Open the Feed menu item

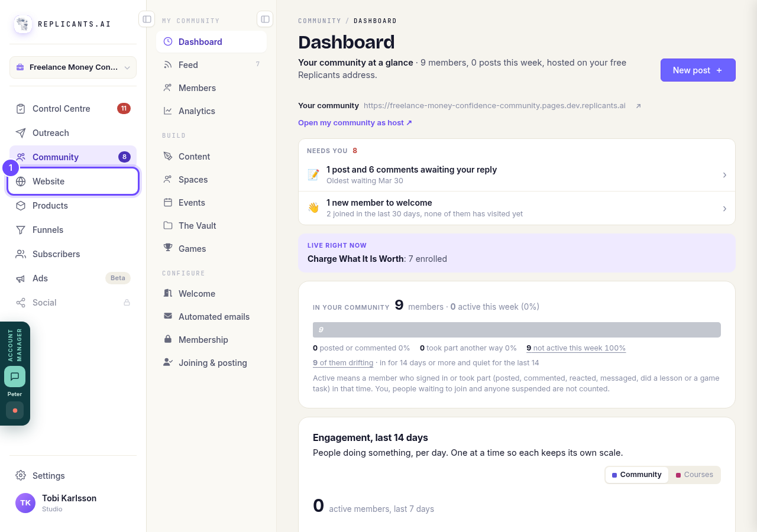(x=211, y=64)
